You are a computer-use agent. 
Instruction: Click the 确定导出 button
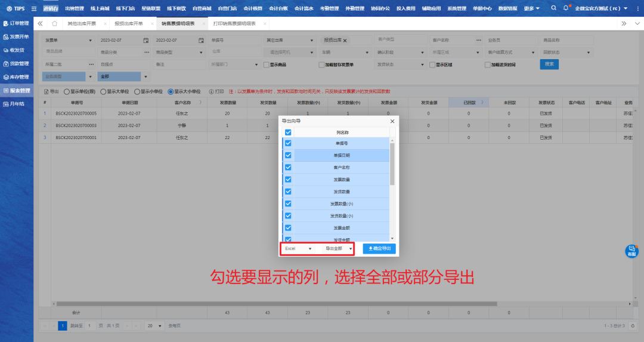click(x=379, y=248)
